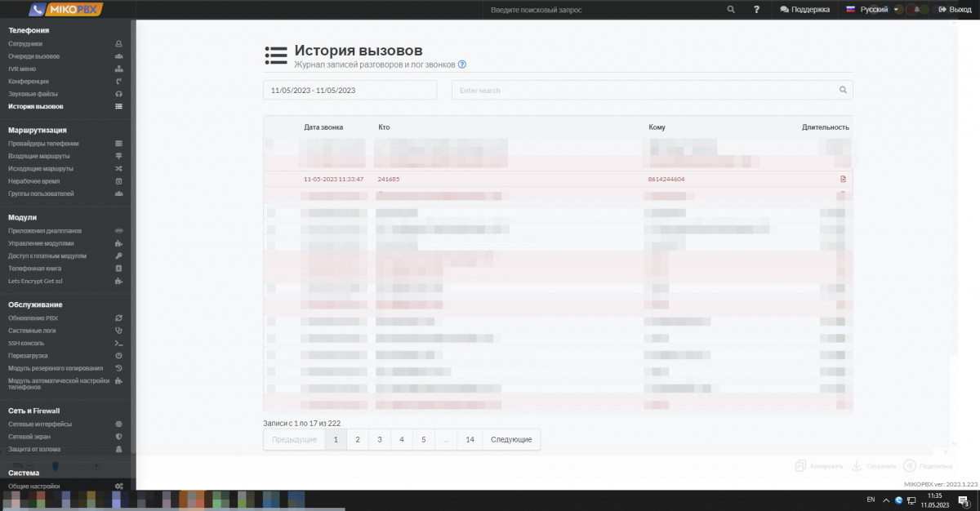Click the SSH консоль terminal icon
The image size is (980, 511).
(x=119, y=344)
